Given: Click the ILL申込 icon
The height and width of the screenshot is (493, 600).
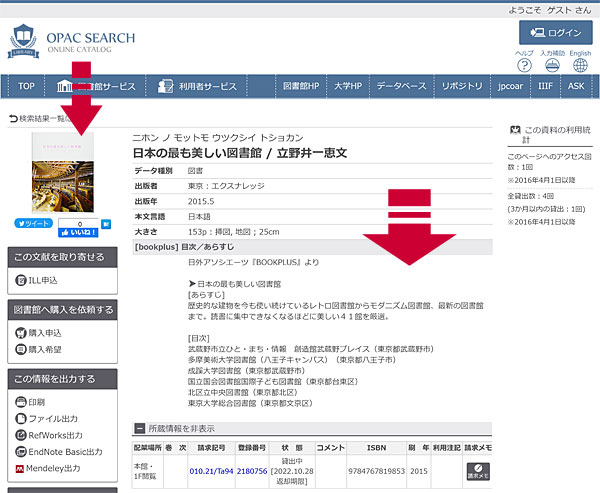Looking at the screenshot, I should tap(21, 280).
